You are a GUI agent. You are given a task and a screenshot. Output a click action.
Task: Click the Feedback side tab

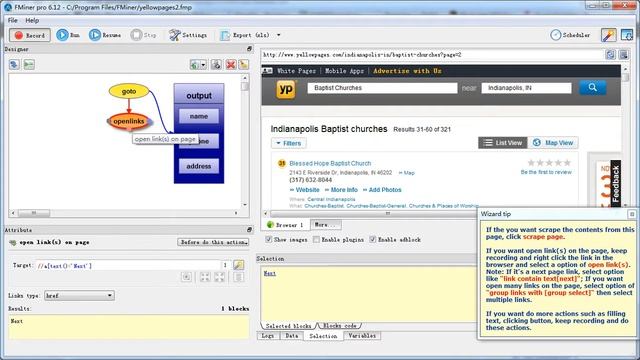tap(616, 184)
